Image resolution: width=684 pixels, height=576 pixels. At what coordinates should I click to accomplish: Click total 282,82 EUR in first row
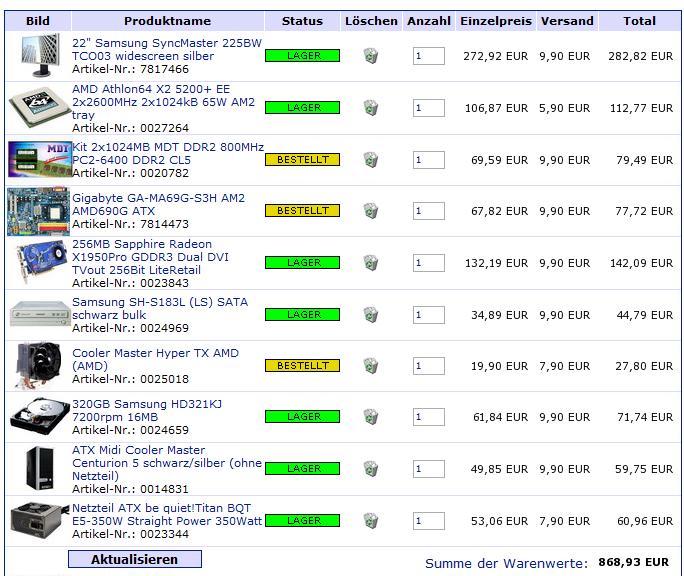[x=640, y=56]
